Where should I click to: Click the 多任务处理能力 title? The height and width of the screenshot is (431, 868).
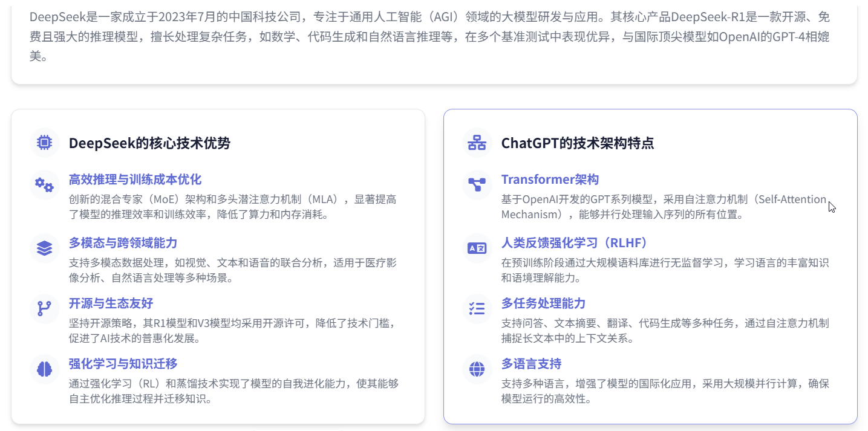pyautogui.click(x=543, y=303)
